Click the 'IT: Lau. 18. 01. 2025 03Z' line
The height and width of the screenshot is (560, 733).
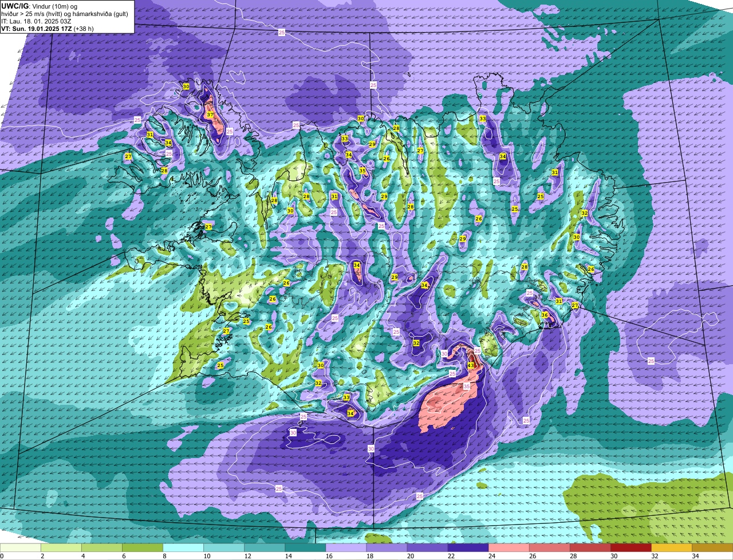[x=36, y=21]
